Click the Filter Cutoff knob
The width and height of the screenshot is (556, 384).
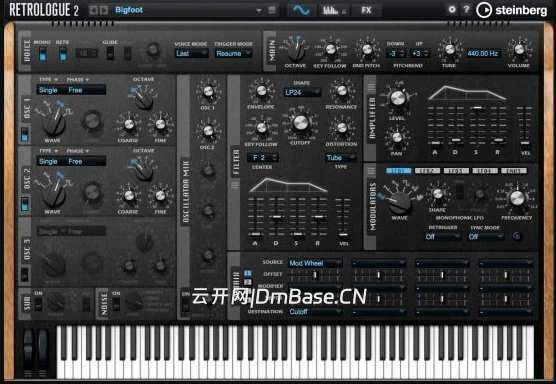pyautogui.click(x=300, y=123)
